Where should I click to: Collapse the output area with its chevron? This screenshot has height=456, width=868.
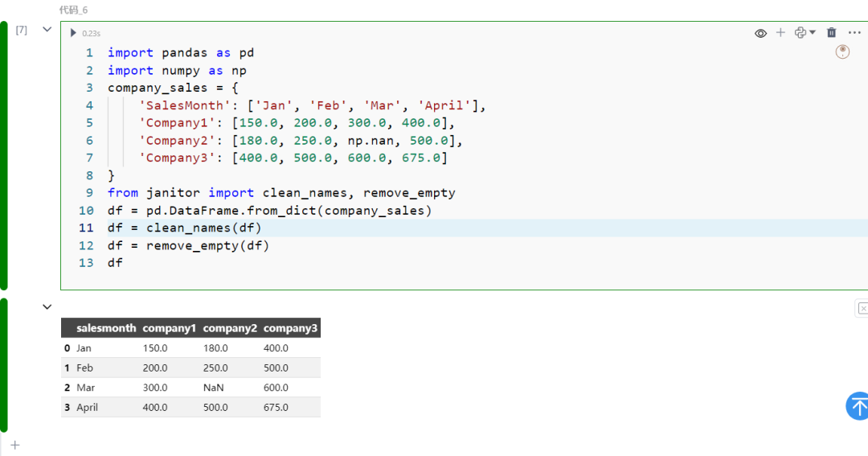pyautogui.click(x=47, y=306)
